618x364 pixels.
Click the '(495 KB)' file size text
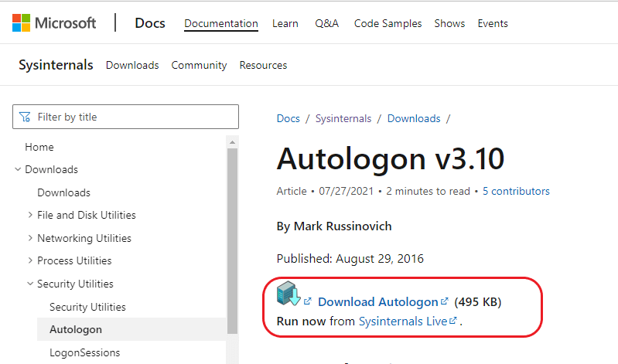pos(478,301)
